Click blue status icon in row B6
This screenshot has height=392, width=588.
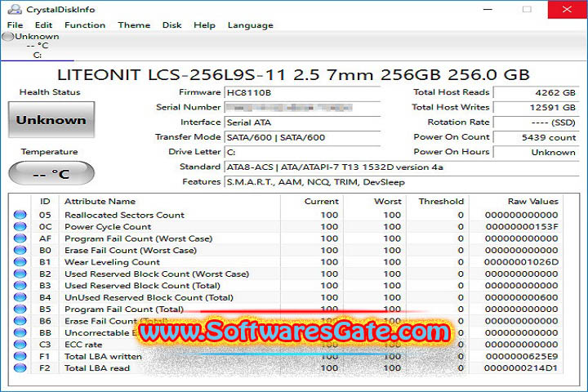(x=20, y=321)
